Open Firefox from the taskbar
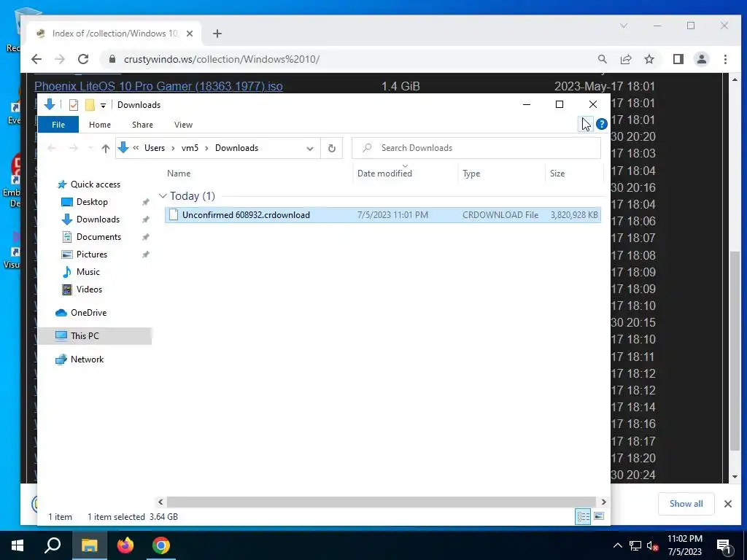The height and width of the screenshot is (560, 747). [125, 545]
